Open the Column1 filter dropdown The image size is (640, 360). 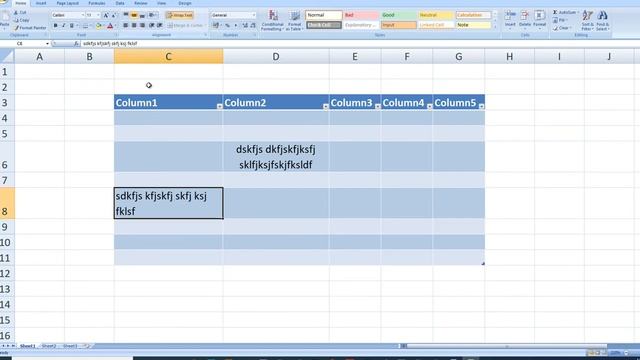(220, 106)
